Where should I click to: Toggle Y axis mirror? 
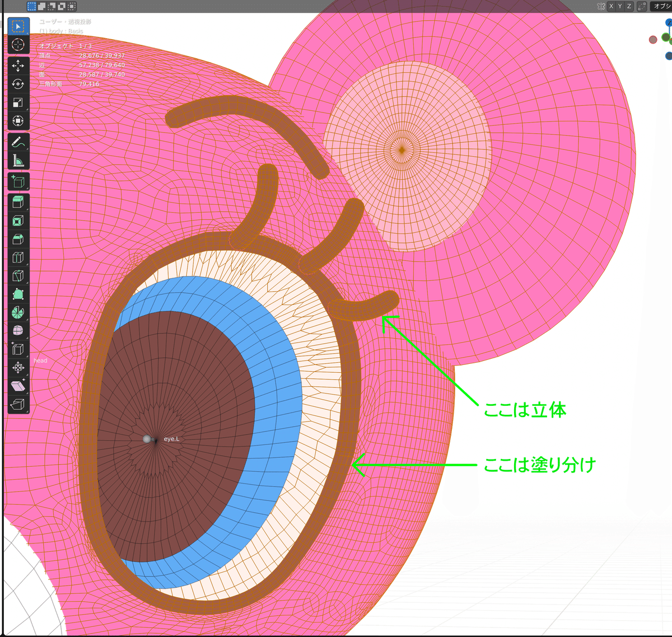620,6
